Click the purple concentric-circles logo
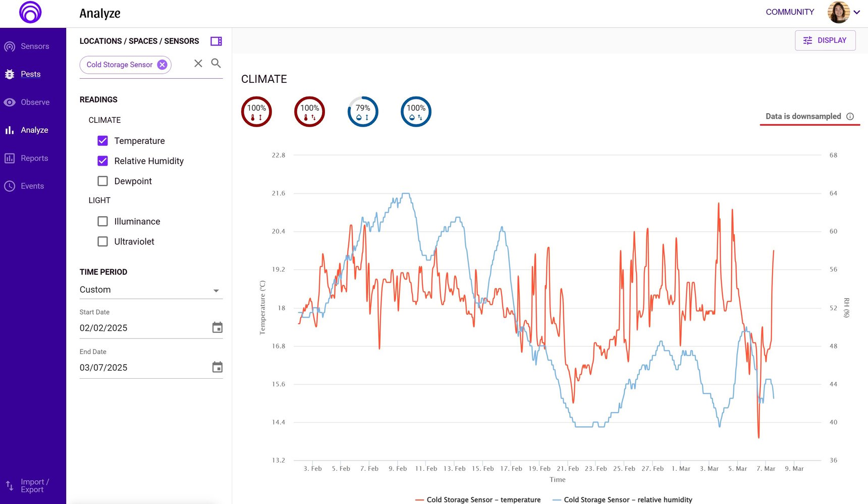The width and height of the screenshot is (868, 504). (x=30, y=13)
